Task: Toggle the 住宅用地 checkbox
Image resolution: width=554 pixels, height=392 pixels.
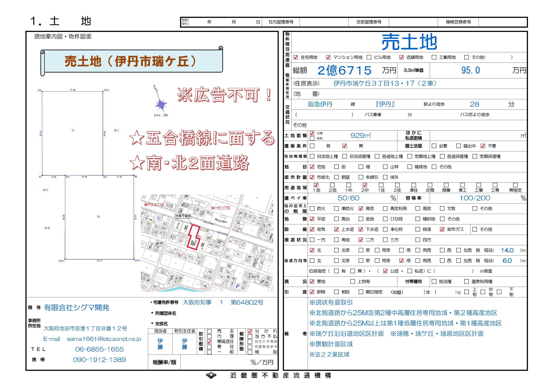Action: [296, 58]
